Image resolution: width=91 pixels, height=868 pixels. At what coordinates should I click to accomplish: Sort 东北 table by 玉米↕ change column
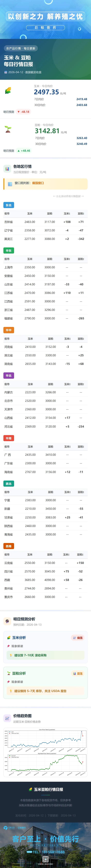click(x=67, y=213)
